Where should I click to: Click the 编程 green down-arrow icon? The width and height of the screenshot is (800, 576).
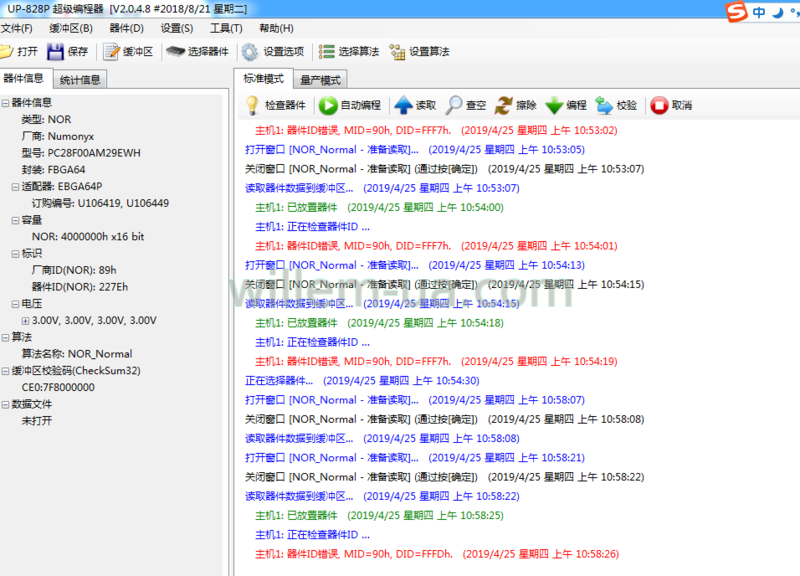[x=554, y=106]
